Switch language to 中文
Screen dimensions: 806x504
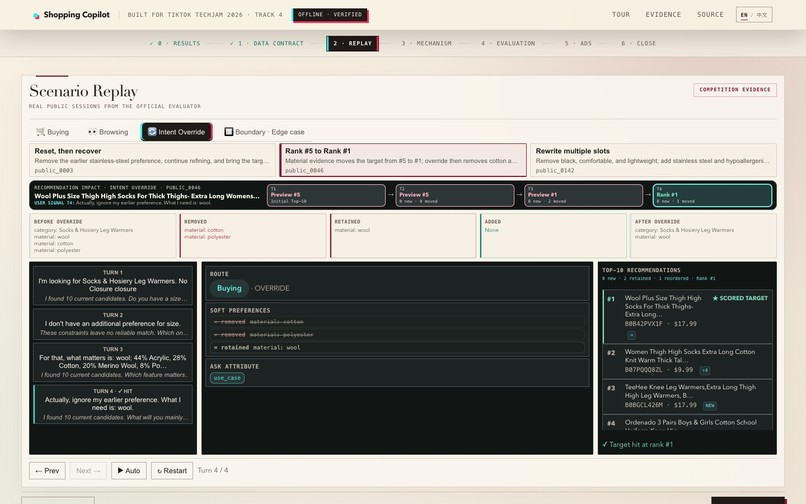[x=762, y=15]
